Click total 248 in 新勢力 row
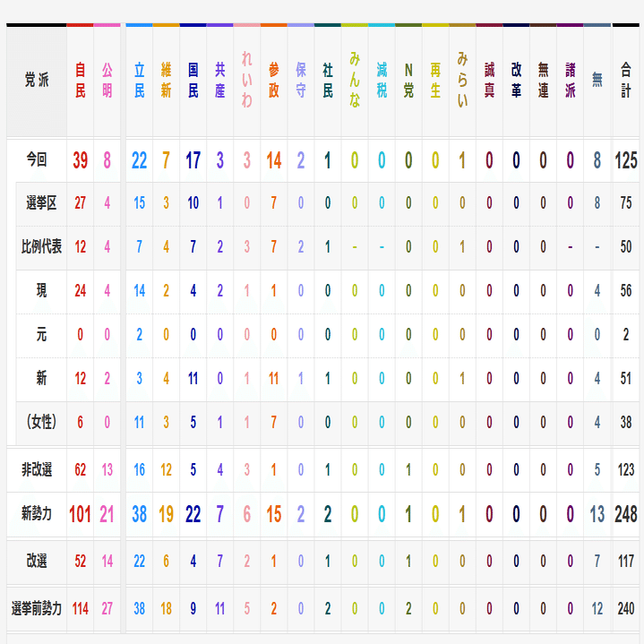 [x=626, y=514]
